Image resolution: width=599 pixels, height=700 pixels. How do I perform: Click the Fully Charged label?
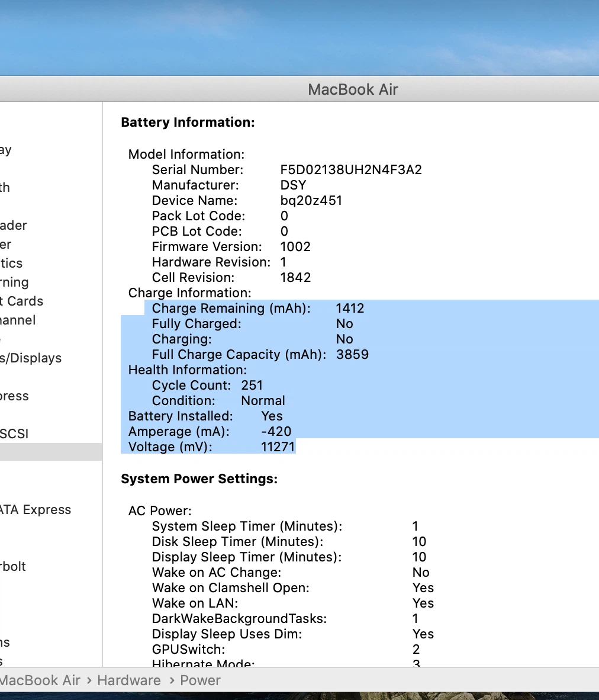click(197, 324)
